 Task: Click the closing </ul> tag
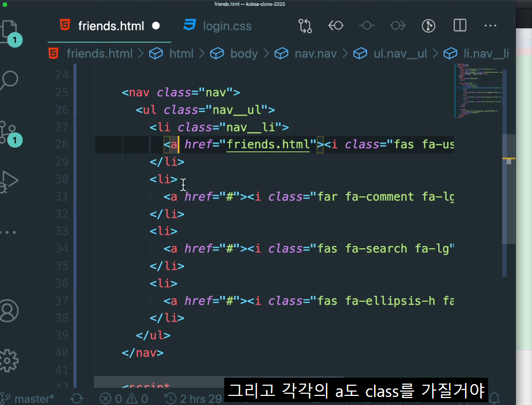153,335
